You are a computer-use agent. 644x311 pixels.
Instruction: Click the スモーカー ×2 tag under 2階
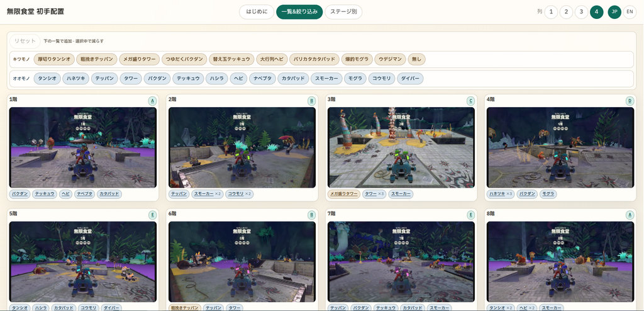(x=208, y=194)
